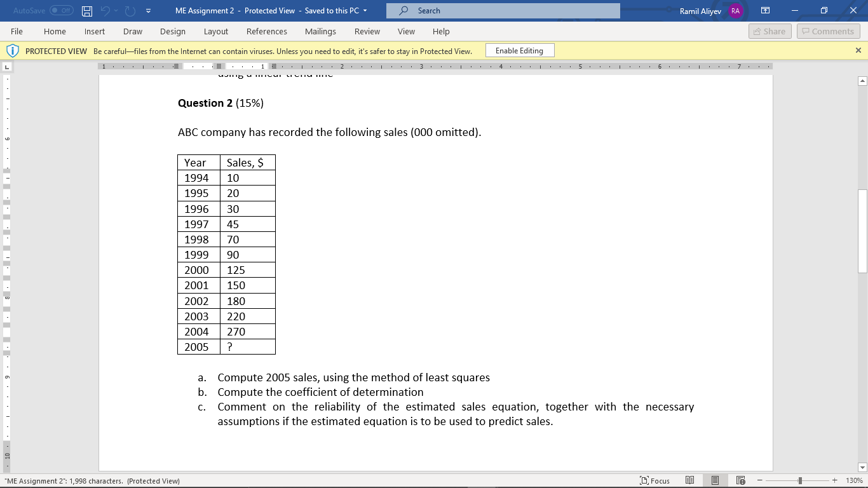Close the Protected View message bar

pos(858,50)
